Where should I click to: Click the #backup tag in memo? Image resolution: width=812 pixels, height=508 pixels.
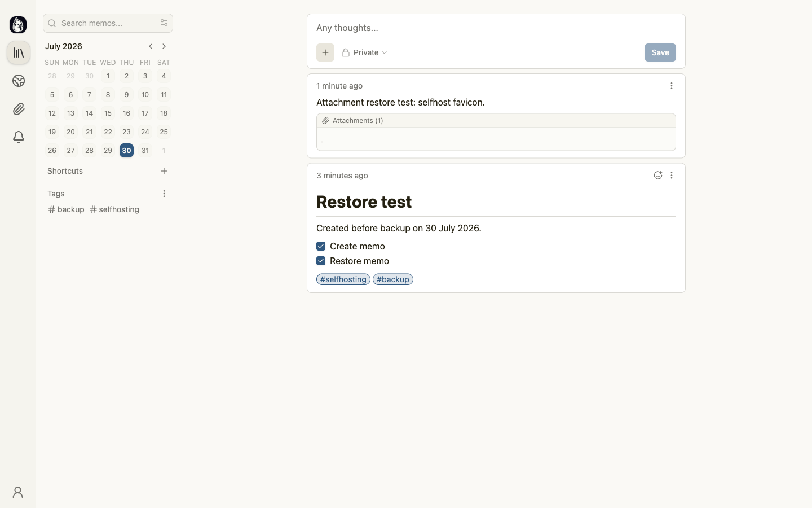[x=393, y=279]
